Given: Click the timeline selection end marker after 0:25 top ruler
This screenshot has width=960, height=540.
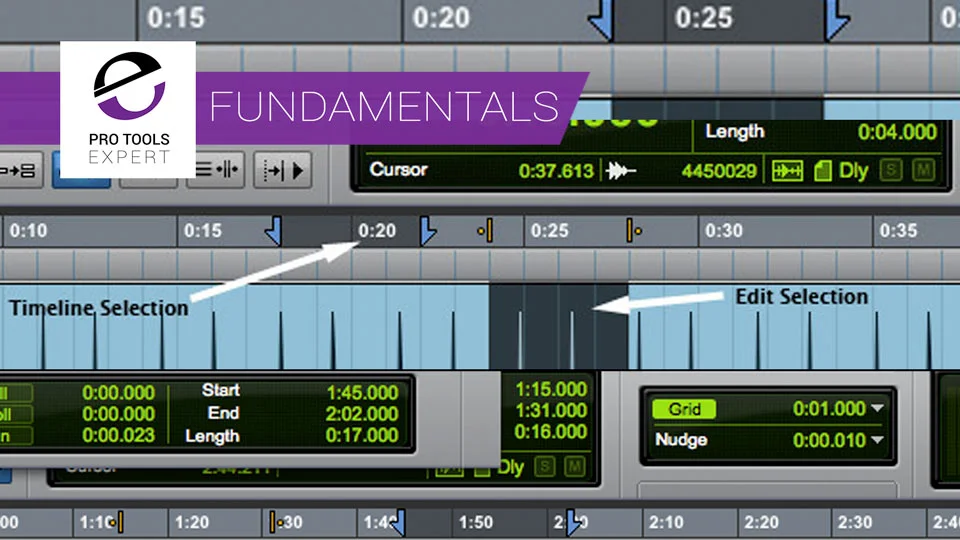Looking at the screenshot, I should tap(836, 20).
